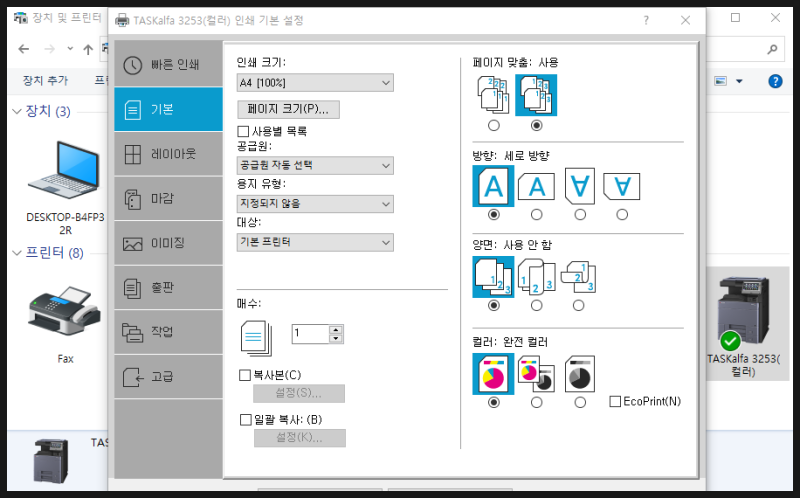800x498 pixels.
Task: Switch to the 작업 (Job) tab
Action: 168,332
